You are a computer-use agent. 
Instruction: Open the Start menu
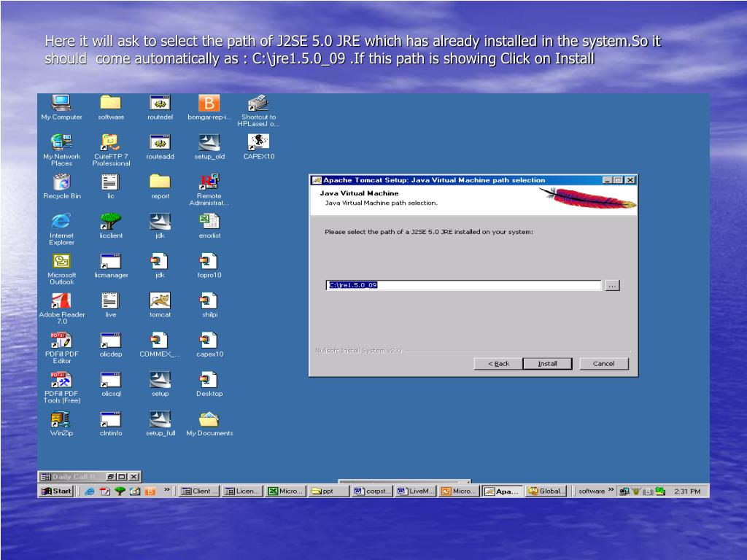[56, 491]
